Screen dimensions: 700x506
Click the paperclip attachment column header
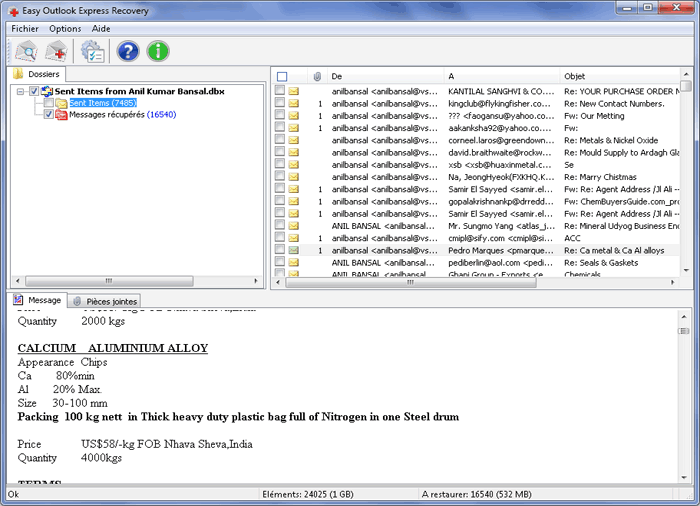coord(317,76)
